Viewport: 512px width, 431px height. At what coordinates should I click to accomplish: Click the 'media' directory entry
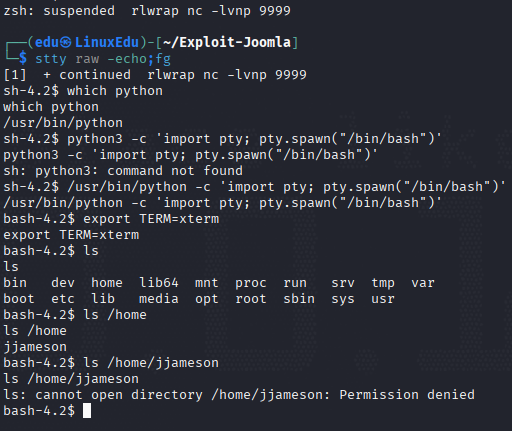click(x=159, y=299)
